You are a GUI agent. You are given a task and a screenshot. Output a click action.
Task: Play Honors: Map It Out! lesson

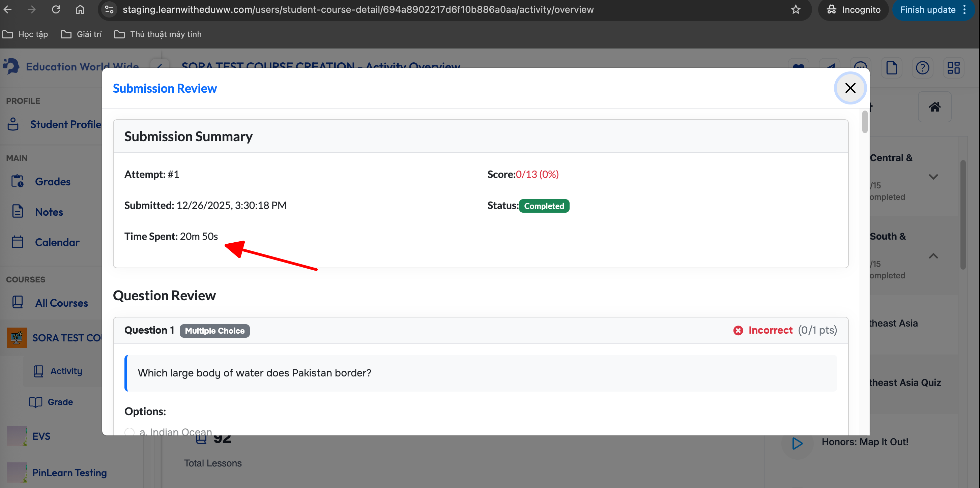[797, 443]
